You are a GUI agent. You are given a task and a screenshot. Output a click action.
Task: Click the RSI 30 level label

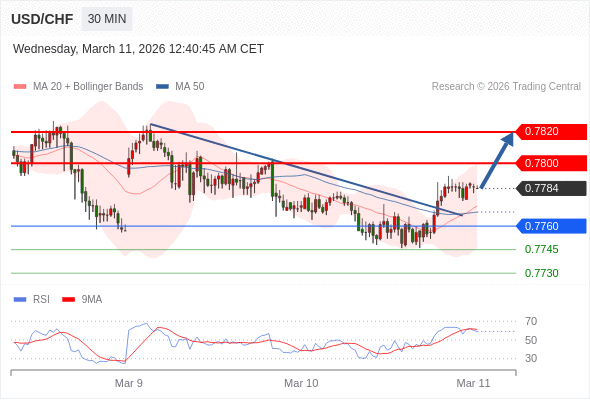click(x=531, y=358)
